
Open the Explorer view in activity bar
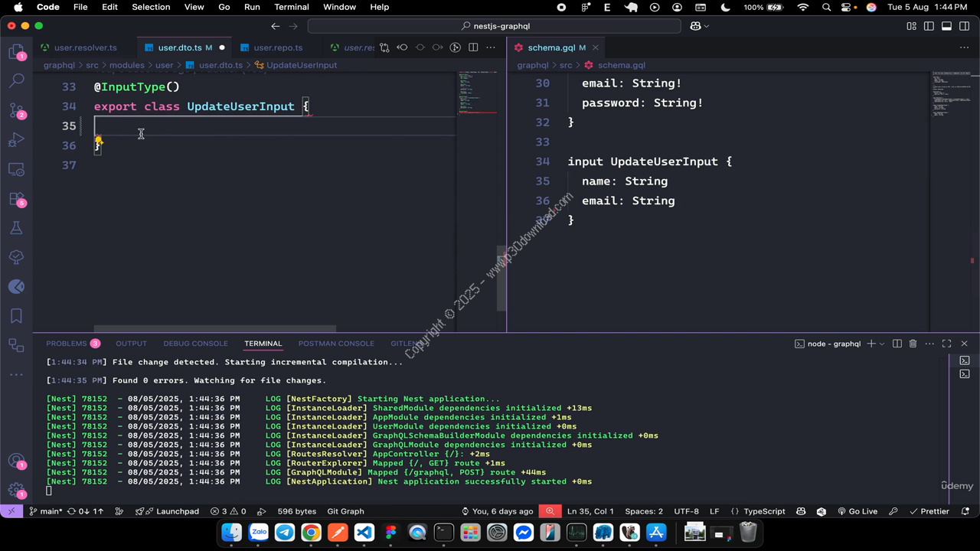point(16,52)
